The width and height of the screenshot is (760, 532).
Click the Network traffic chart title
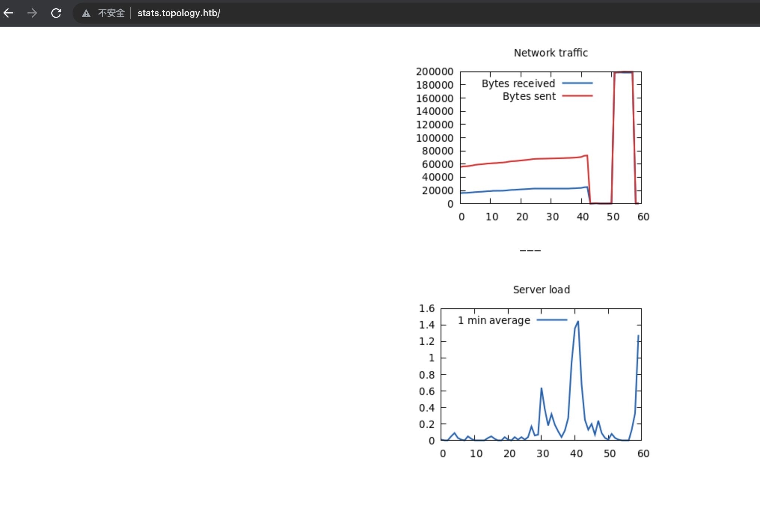point(551,53)
